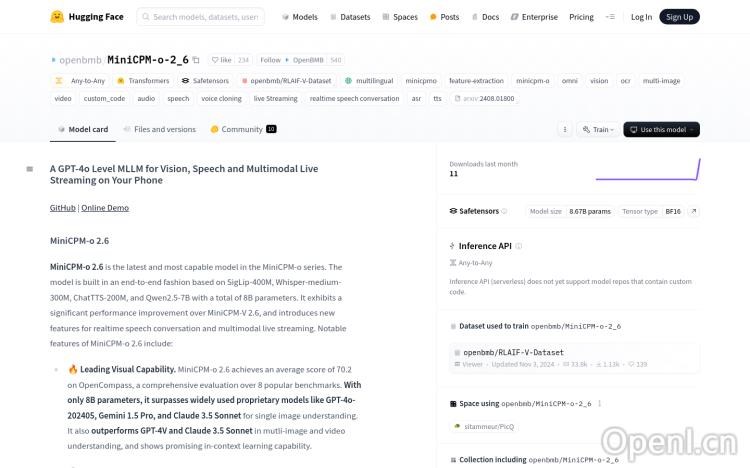Open the three-dot options menu beside Train
Screen dimensions: 750x468
point(564,129)
